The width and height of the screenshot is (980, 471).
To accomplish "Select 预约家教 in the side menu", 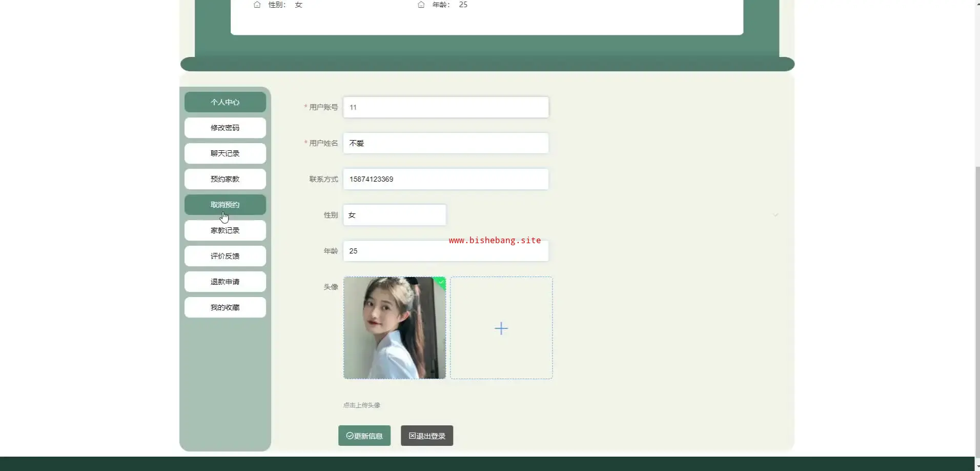I will coord(225,179).
